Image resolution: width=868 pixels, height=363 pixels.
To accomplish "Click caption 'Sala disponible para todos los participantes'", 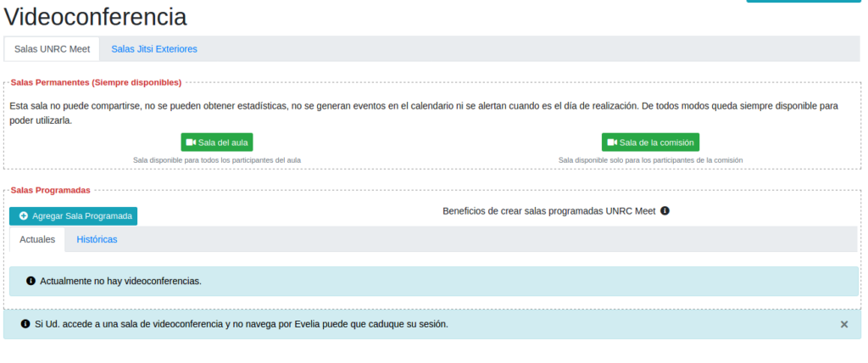I will pos(217,159).
